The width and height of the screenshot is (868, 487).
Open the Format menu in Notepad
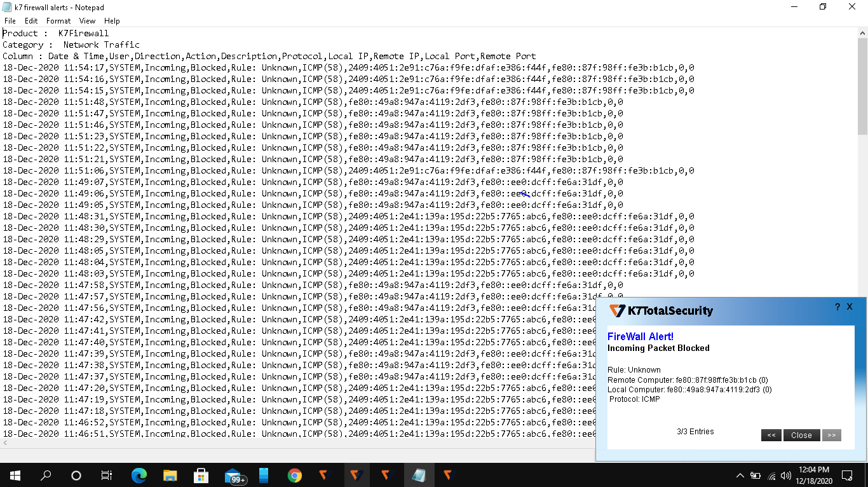[58, 21]
